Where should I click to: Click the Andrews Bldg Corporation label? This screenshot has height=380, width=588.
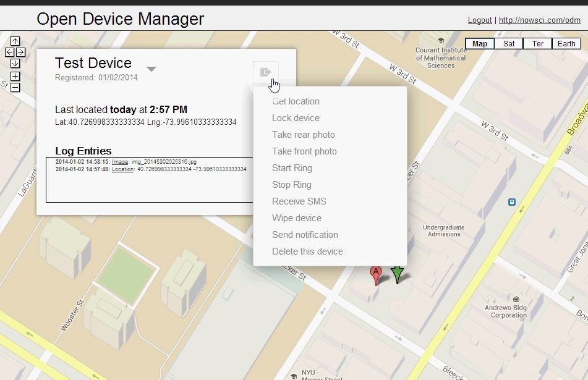tap(506, 311)
